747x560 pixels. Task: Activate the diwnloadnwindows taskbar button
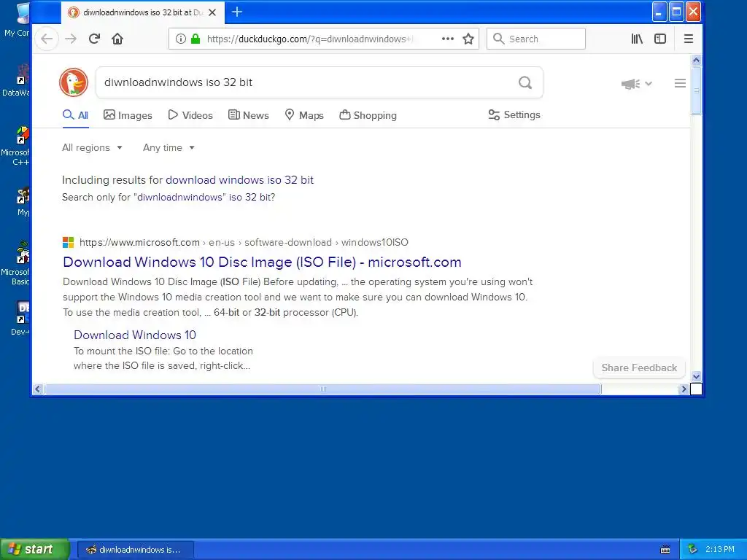[135, 550]
